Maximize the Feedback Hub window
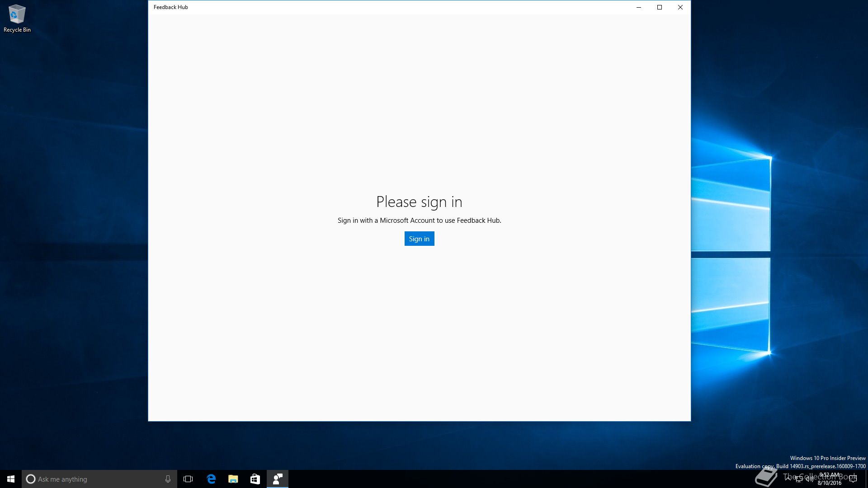 tap(660, 7)
